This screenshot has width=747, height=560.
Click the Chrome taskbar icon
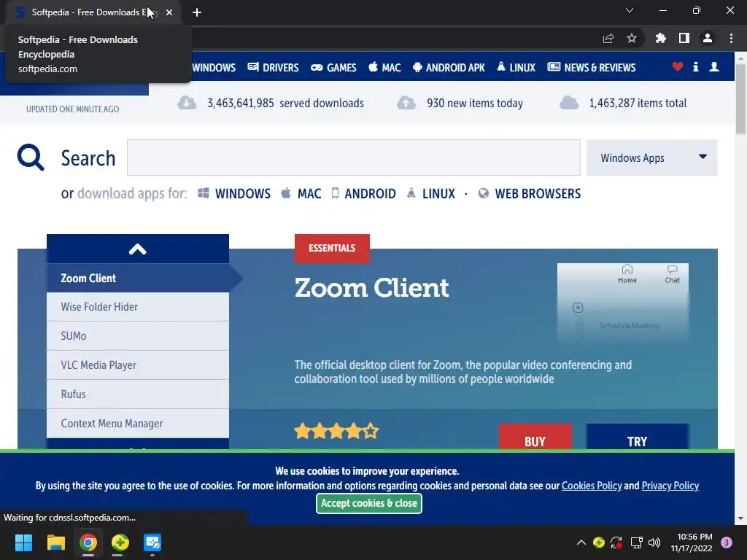[x=88, y=542]
